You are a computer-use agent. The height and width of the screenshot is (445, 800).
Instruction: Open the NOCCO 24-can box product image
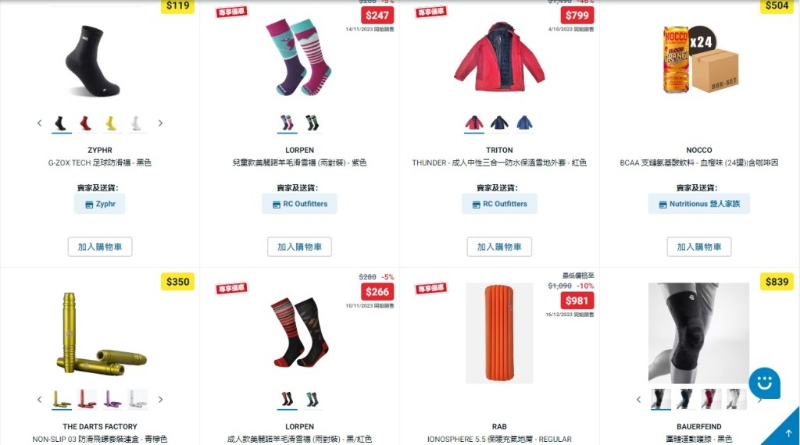point(699,59)
